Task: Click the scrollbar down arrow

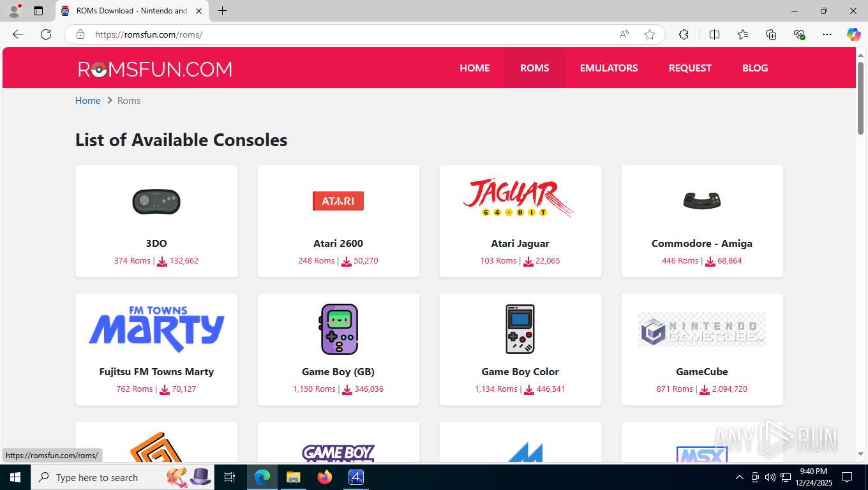Action: (x=860, y=454)
